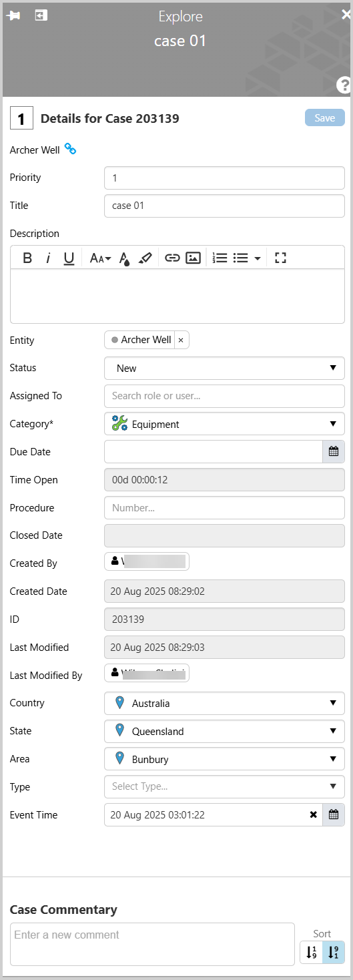
Task: Pin the Explore panel
Action: [x=13, y=15]
